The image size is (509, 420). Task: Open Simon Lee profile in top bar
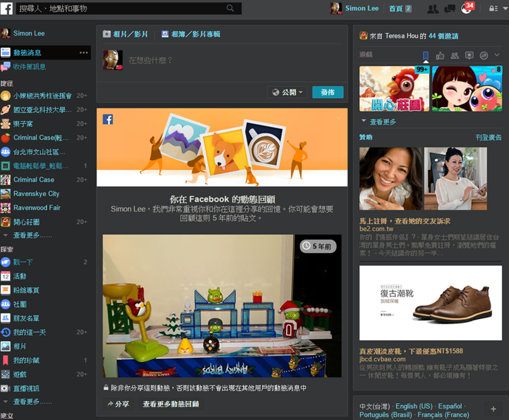pos(355,8)
